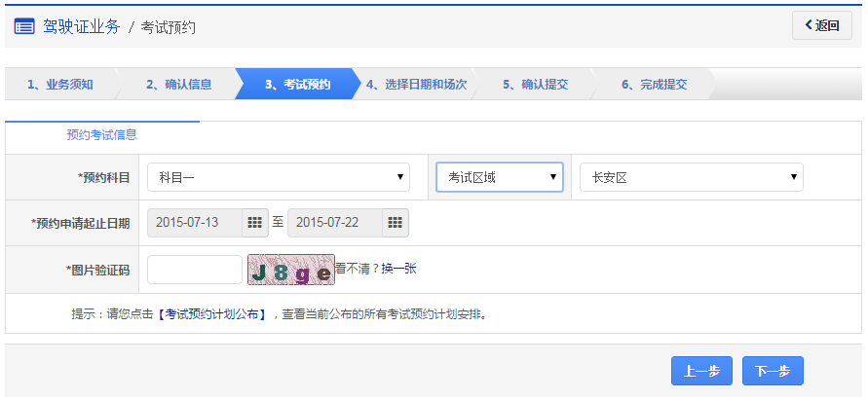868x400 pixels.
Task: Go to step 1 业务须知
Action: 59,85
